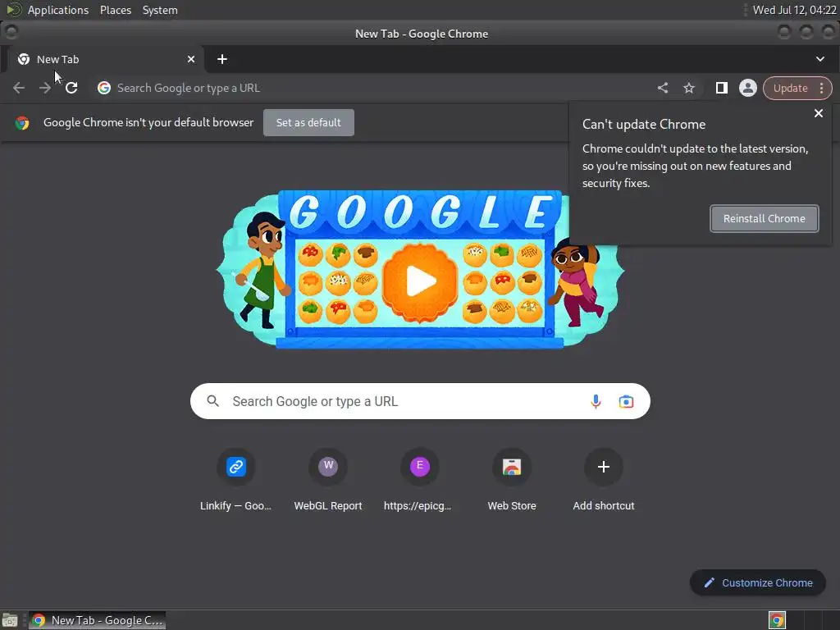Set Chrome as default browser

click(308, 123)
